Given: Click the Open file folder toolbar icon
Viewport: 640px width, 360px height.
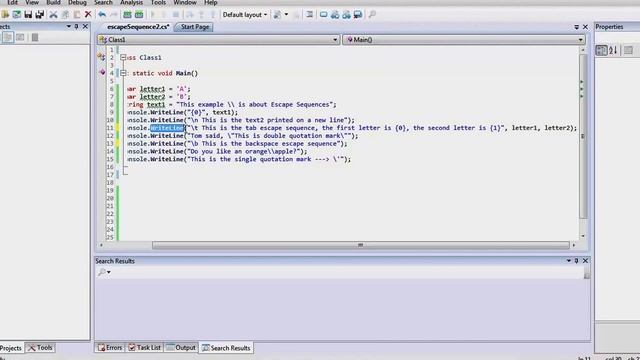Looking at the screenshot, I should coord(5,15).
